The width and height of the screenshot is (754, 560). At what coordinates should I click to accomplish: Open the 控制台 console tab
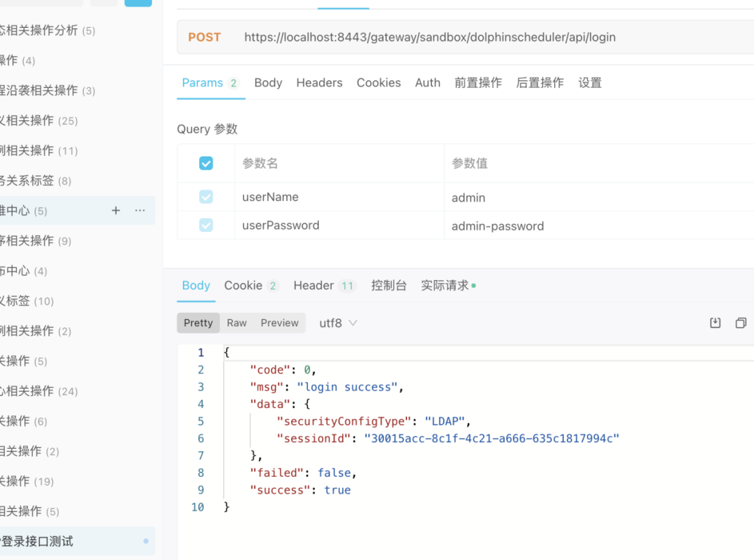[389, 286]
